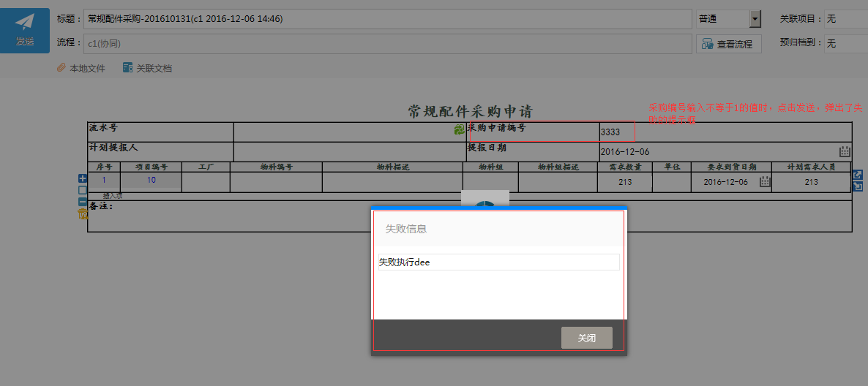
Task: Click the empty 单位 cell in row 1
Action: (672, 182)
